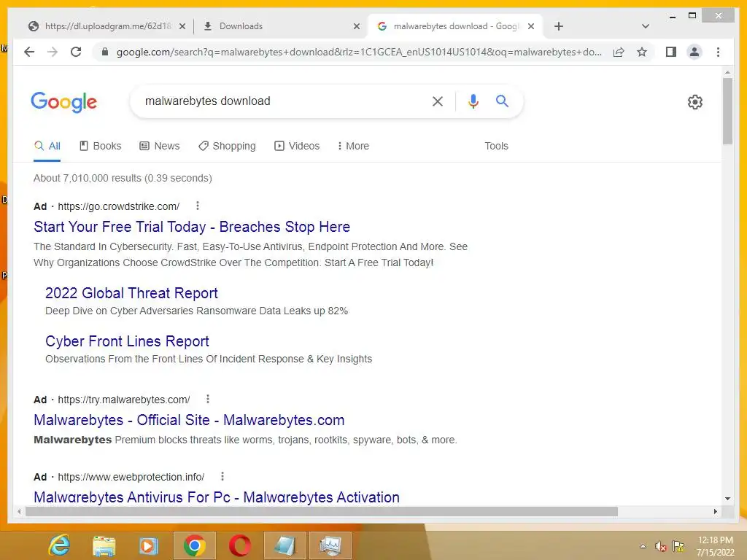Select the All results filter
The image size is (747, 560).
click(x=47, y=146)
